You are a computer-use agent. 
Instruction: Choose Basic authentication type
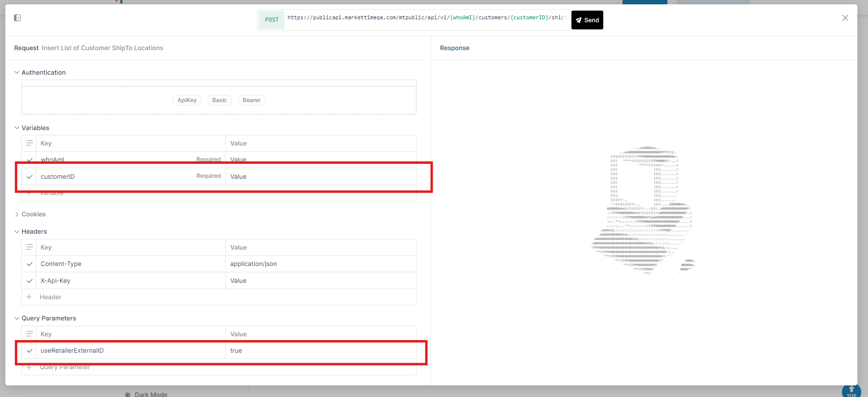(219, 100)
